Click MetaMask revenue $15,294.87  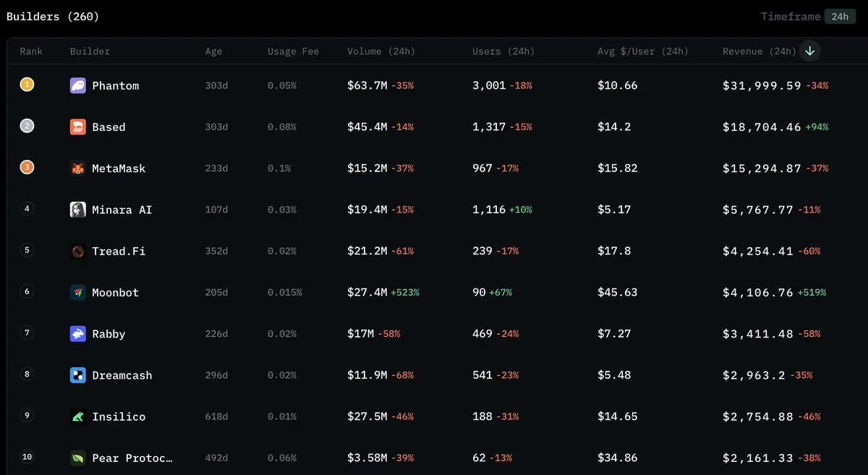tap(762, 168)
